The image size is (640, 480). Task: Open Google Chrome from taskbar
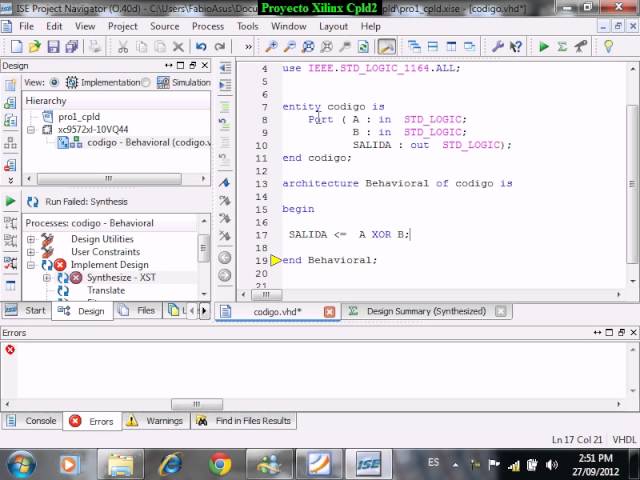220,464
